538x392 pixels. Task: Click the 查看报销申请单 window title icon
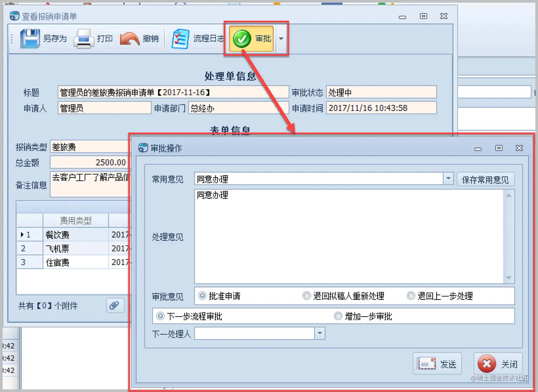tap(15, 16)
